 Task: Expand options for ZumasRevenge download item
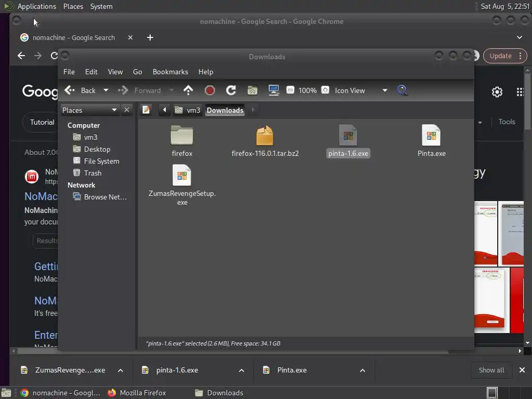(121, 370)
